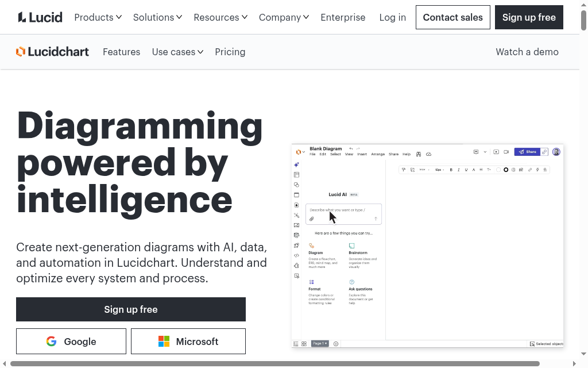The image size is (588, 368).
Task: Click the code brackets icon in demo sidebar
Action: (297, 255)
